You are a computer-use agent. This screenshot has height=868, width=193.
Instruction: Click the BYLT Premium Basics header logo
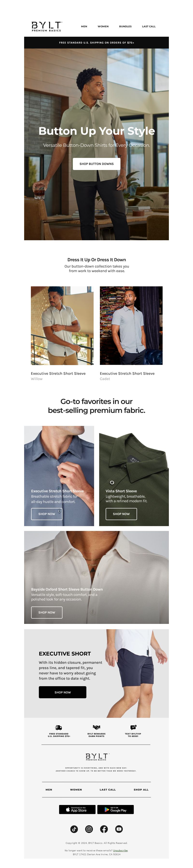tap(47, 26)
